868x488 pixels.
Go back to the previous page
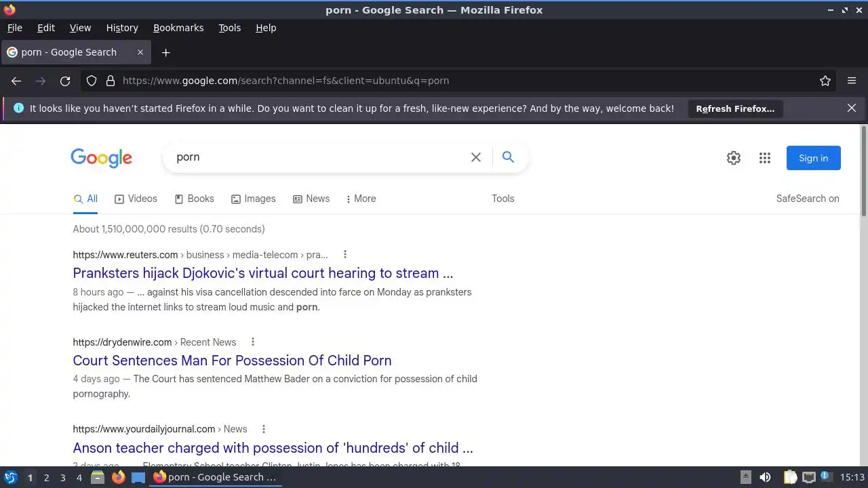pos(16,81)
